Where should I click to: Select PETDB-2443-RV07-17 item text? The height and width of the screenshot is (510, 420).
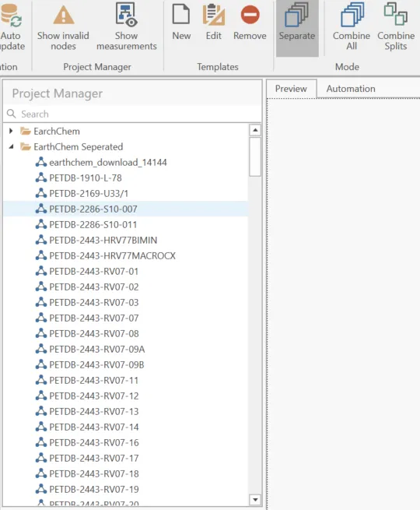click(x=94, y=459)
